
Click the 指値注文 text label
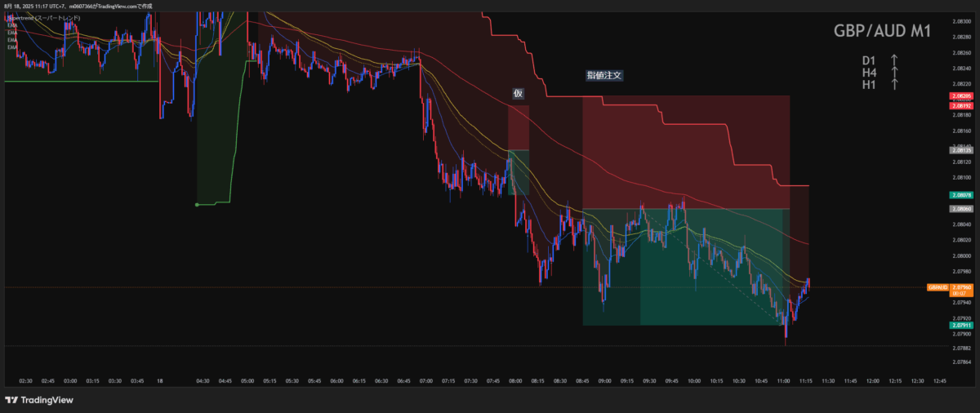tap(604, 75)
